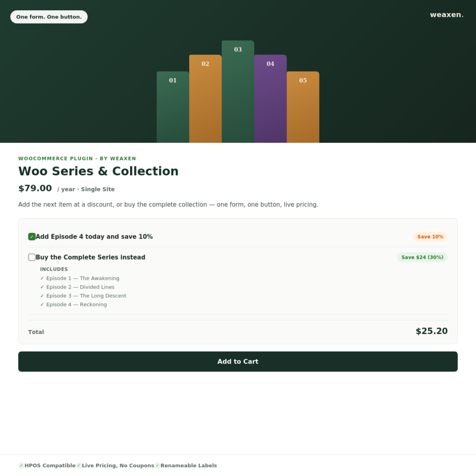476x476 pixels.
Task: Click the tall green spine numbered 03
Action: (238, 92)
